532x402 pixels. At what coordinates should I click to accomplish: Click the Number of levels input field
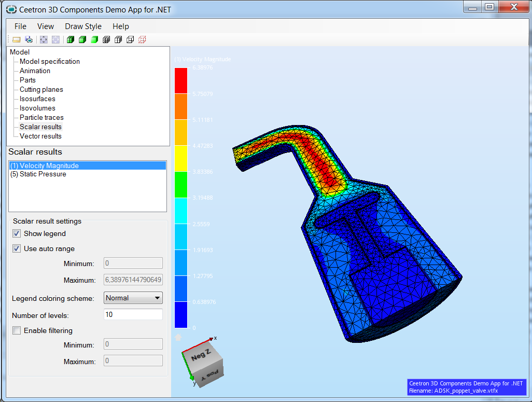click(x=133, y=314)
